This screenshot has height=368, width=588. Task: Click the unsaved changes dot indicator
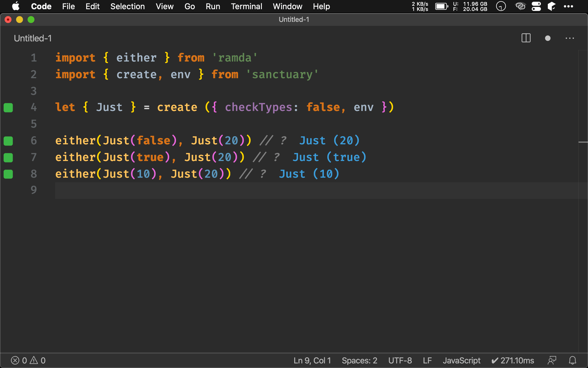(548, 38)
